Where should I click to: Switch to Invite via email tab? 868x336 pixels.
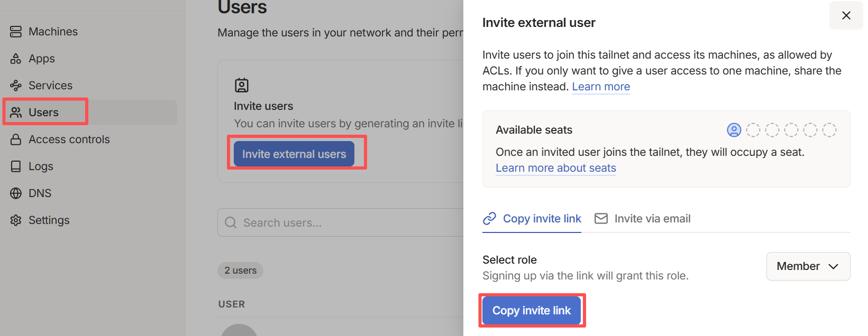(643, 219)
